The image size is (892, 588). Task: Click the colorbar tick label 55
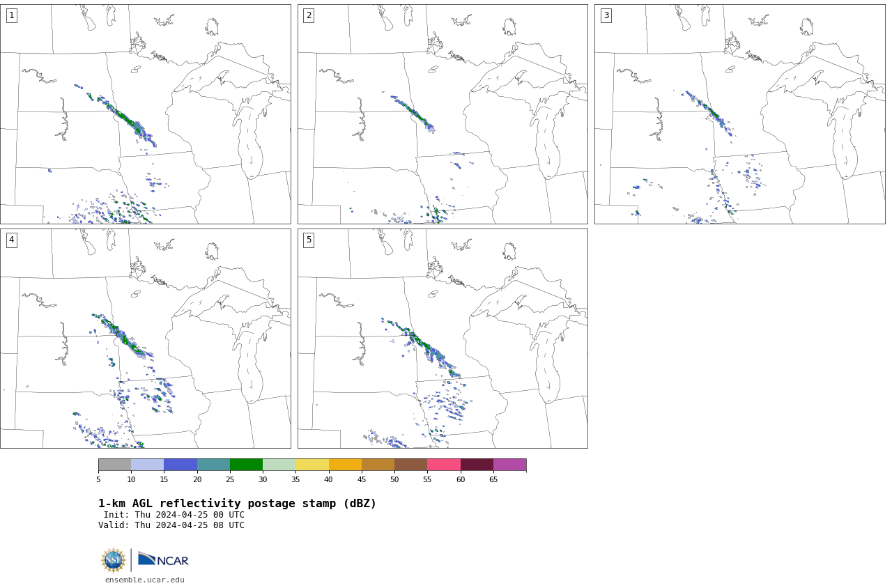click(427, 479)
